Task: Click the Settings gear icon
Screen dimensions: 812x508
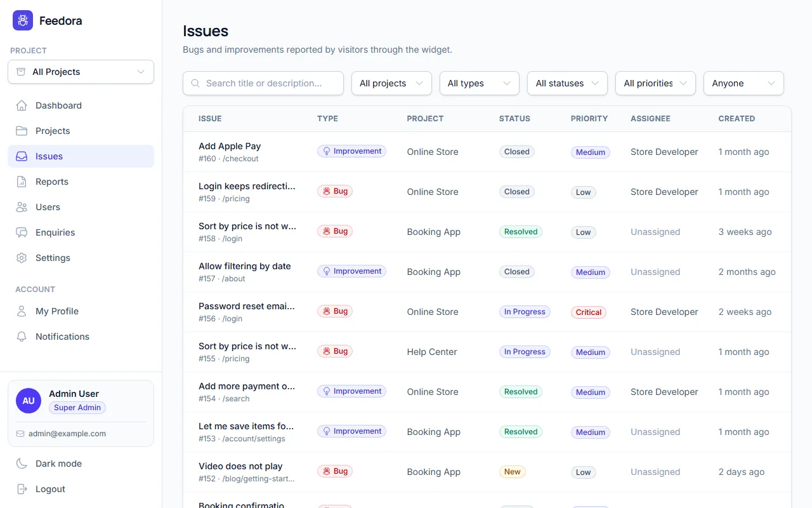Action: (x=22, y=258)
